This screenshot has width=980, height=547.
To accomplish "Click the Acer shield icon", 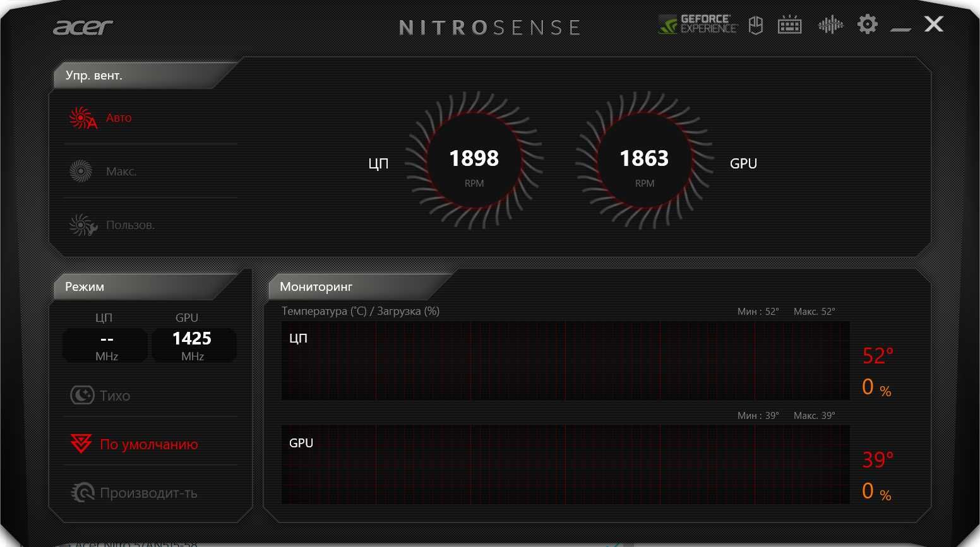I will [x=756, y=25].
